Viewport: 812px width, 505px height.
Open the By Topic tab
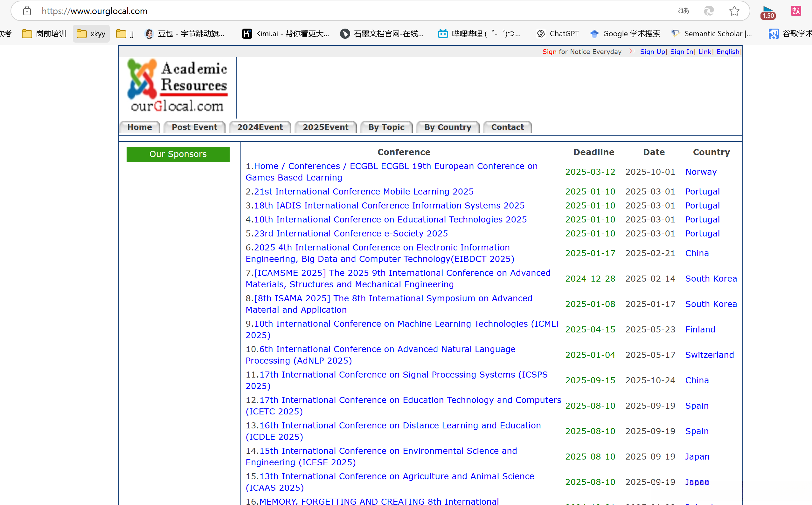[386, 127]
